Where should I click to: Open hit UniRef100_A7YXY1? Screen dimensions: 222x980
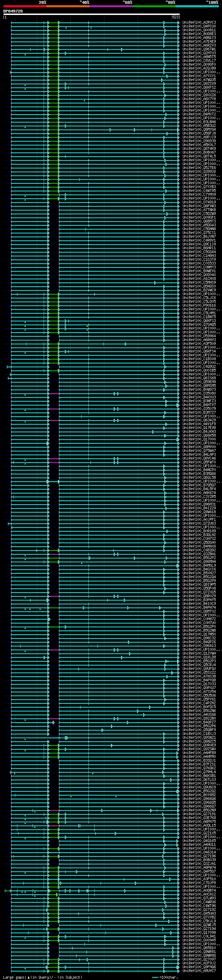tap(199, 76)
